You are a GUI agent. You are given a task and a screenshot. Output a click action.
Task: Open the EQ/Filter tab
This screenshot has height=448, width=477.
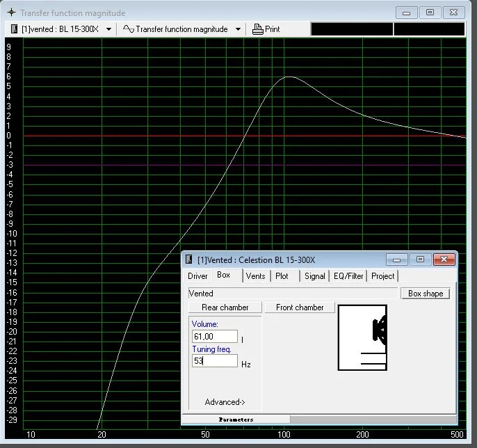(348, 276)
